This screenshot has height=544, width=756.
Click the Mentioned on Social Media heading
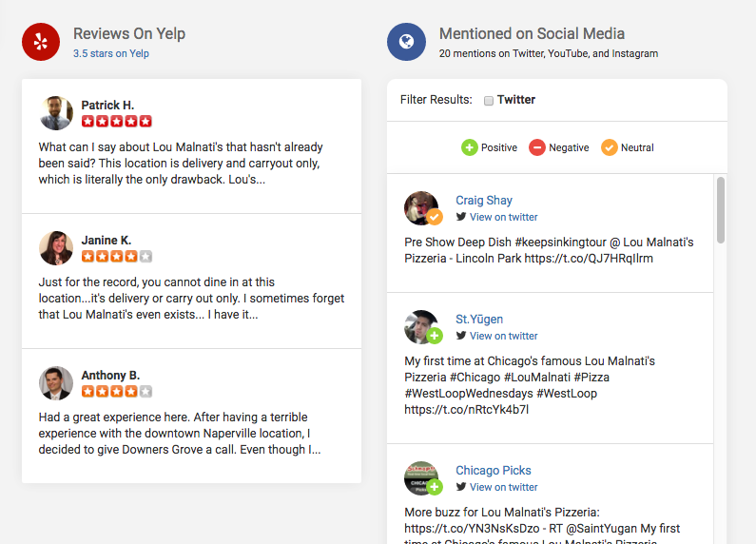532,33
